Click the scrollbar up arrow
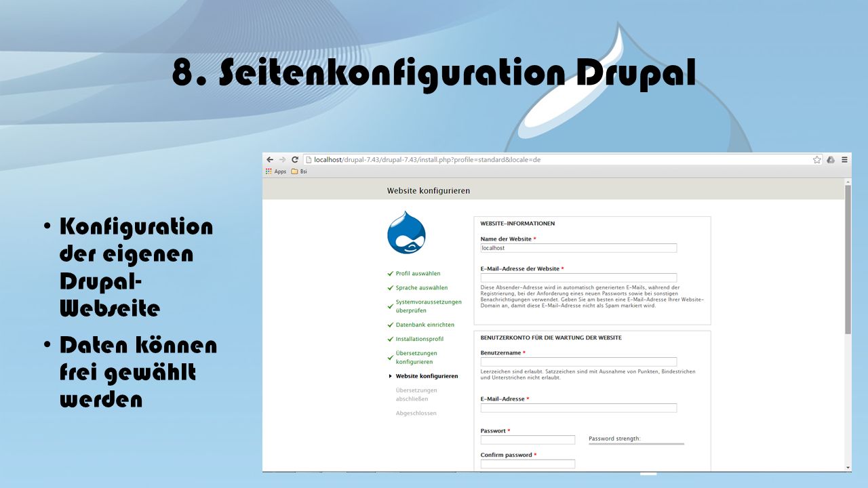This screenshot has width=868, height=488. pyautogui.click(x=848, y=182)
